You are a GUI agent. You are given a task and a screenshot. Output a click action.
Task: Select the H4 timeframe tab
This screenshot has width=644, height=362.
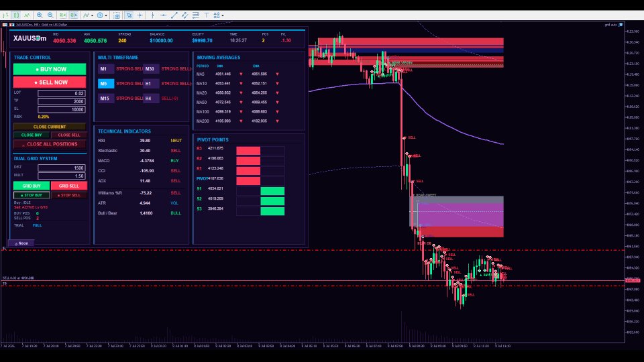pos(150,99)
